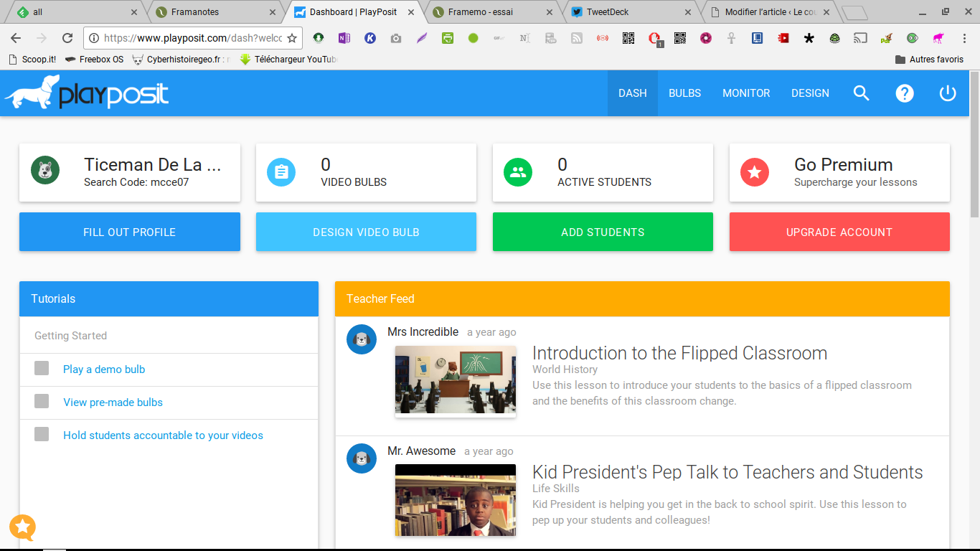Open the search magnifier in PlayPosit header
Image resolution: width=980 pixels, height=551 pixels.
pos(861,93)
